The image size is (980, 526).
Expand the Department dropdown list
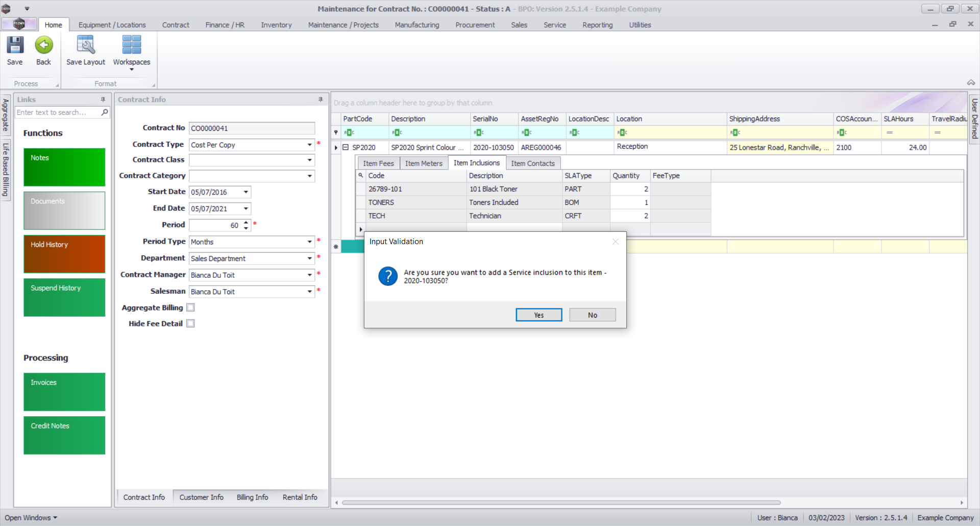point(309,258)
